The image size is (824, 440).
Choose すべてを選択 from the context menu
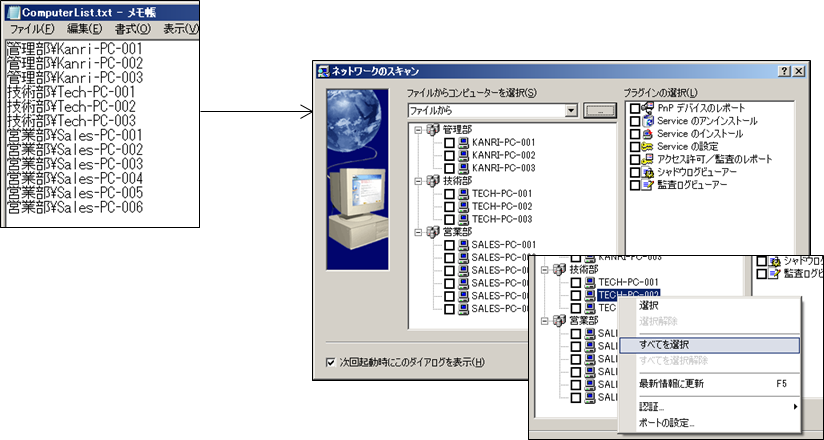coord(709,345)
